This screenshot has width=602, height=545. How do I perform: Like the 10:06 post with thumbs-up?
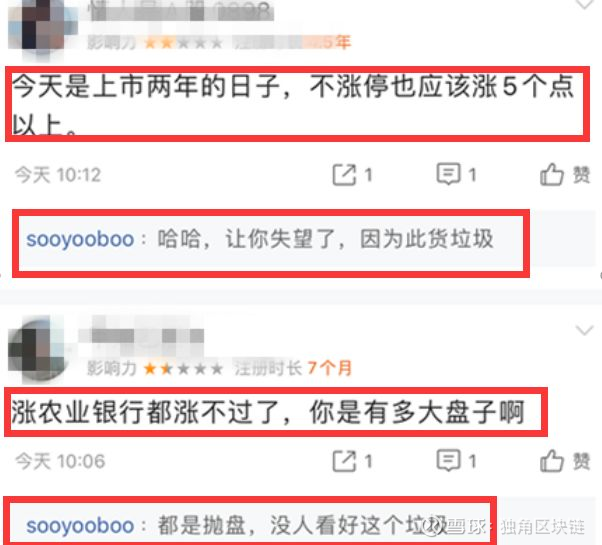pos(564,461)
